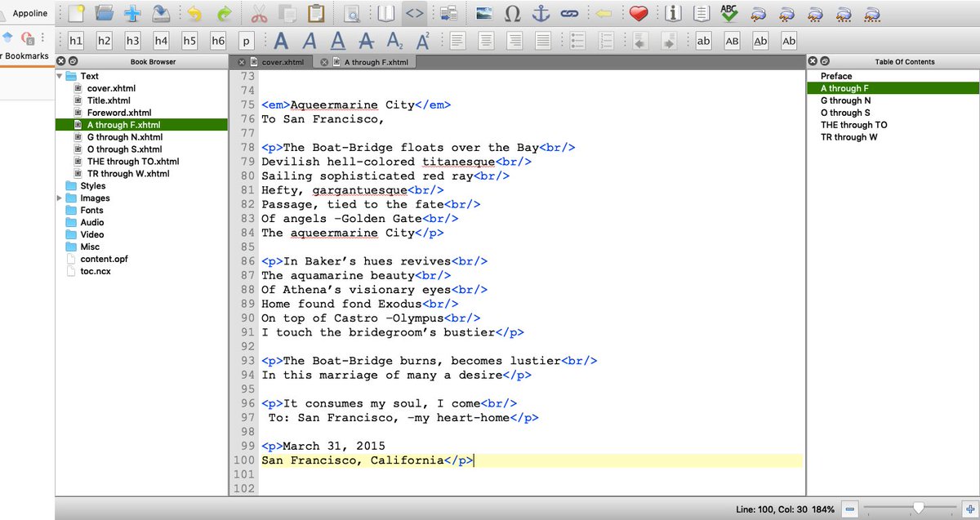The height and width of the screenshot is (520, 980).
Task: Click the zoom slider handle
Action: pos(919,509)
